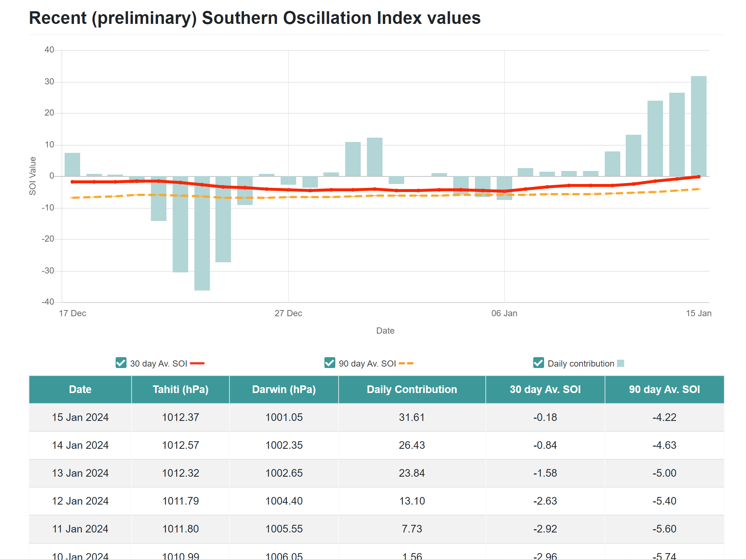The width and height of the screenshot is (746, 560).
Task: Click 90 day SOI value -4.63
Action: point(664,445)
